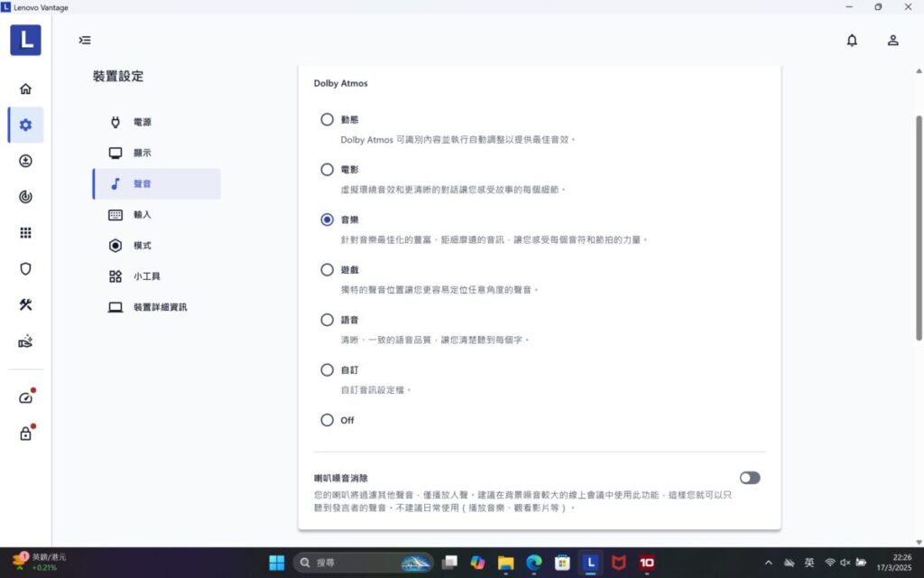Select the 聲音 settings section
The image size is (924, 578).
tap(156, 183)
